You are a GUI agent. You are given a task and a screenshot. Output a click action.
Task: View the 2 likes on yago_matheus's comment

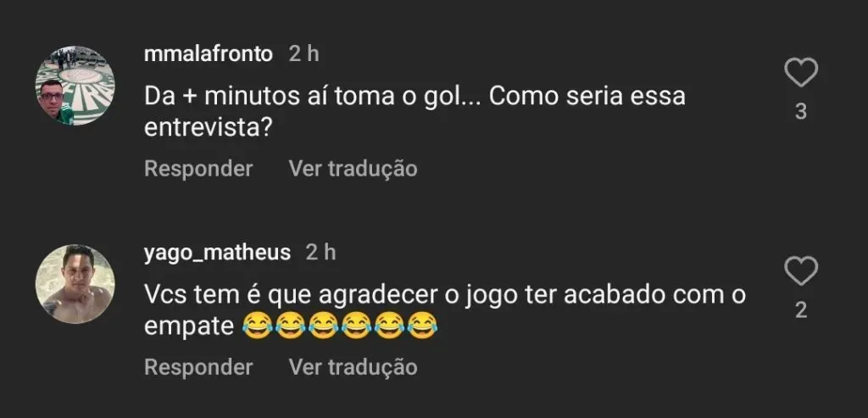pos(800,310)
